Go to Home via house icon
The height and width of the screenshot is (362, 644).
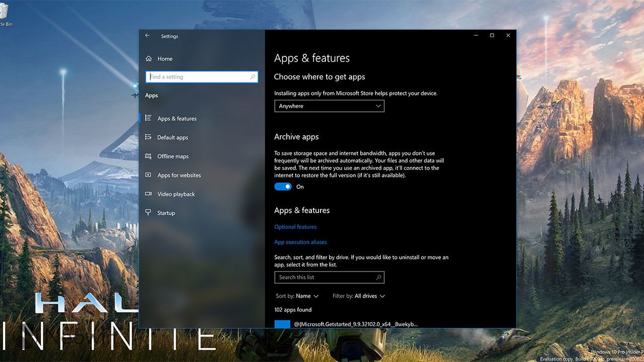148,59
